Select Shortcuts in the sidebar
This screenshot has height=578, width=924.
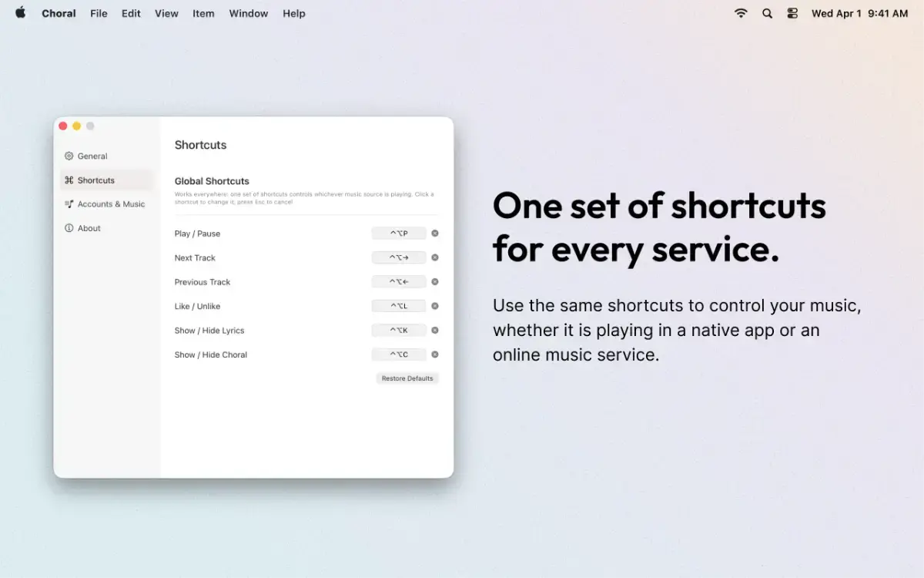click(x=107, y=180)
